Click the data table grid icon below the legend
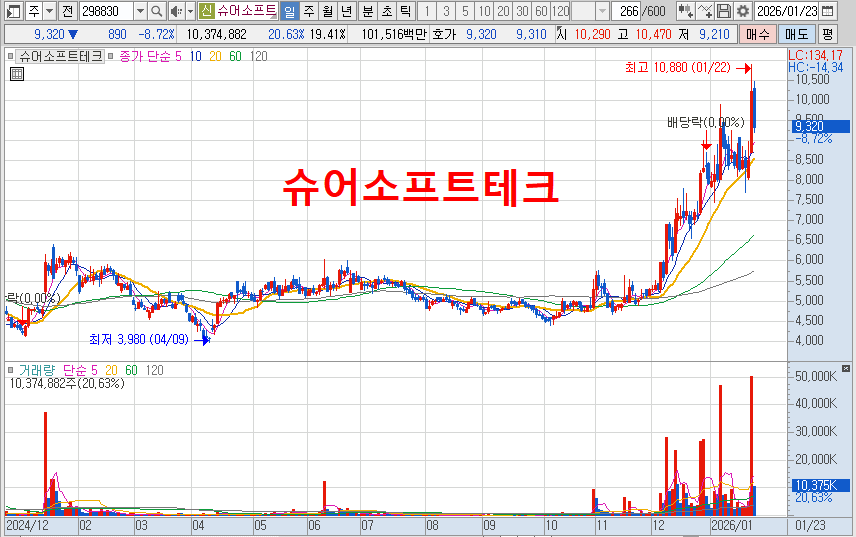The image size is (856, 537). [x=17, y=74]
